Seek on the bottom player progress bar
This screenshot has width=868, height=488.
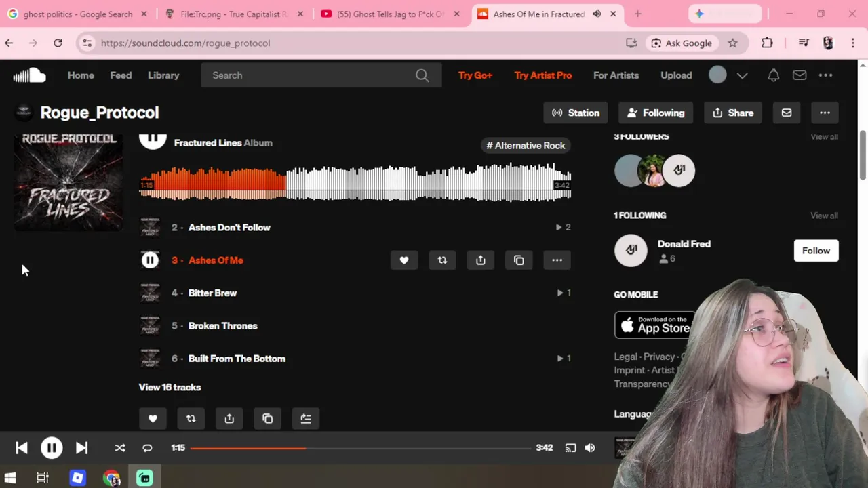coord(361,448)
